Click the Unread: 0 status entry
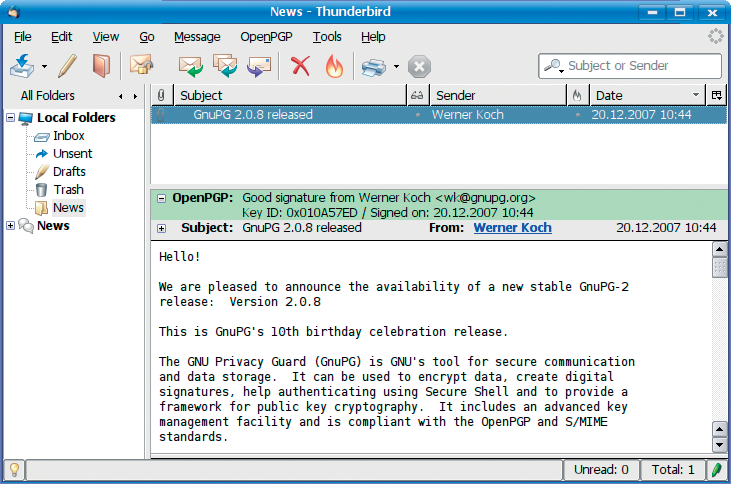 coord(601,470)
